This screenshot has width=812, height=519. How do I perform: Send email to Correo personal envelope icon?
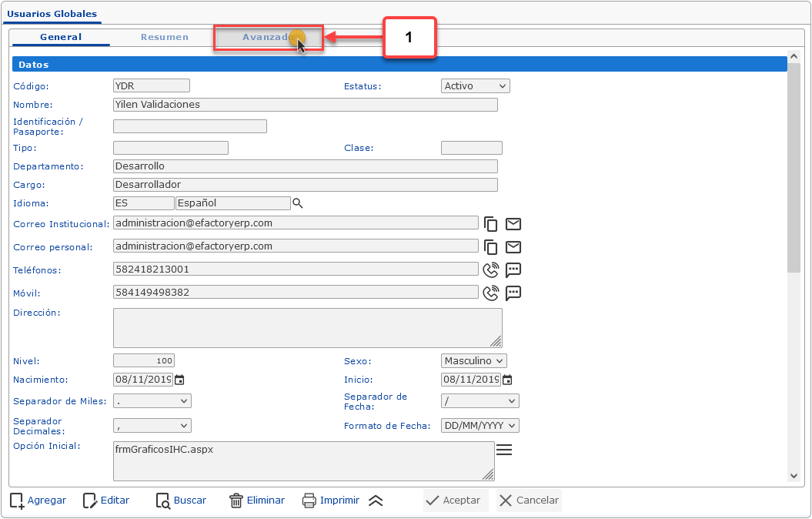tap(513, 247)
